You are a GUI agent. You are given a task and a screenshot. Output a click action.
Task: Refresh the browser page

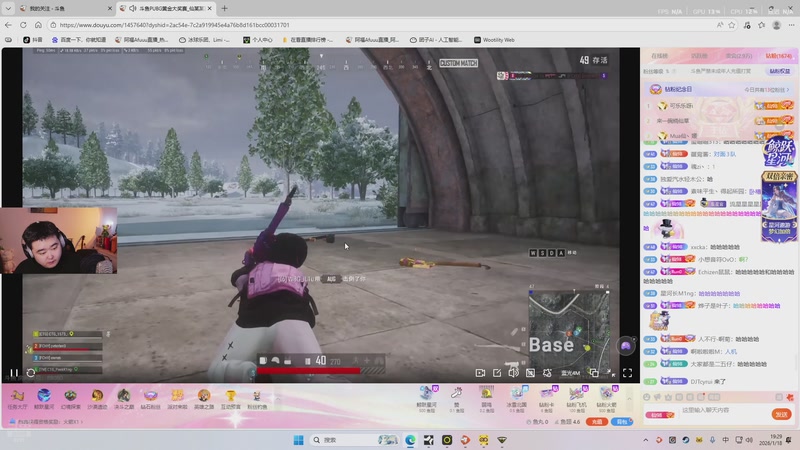[23, 24]
